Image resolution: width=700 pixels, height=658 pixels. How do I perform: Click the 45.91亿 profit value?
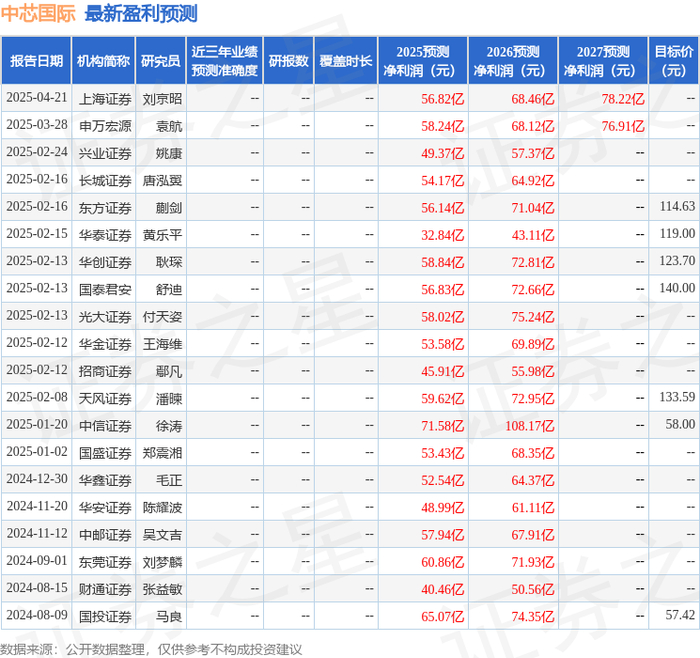(x=442, y=371)
